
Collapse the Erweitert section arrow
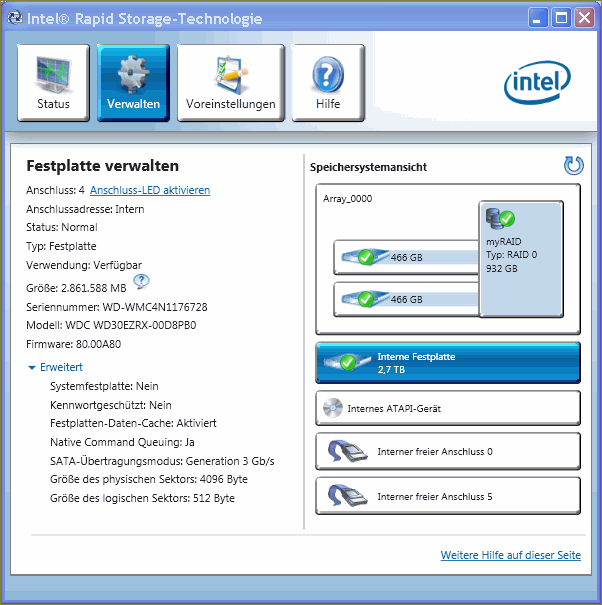tap(32, 368)
